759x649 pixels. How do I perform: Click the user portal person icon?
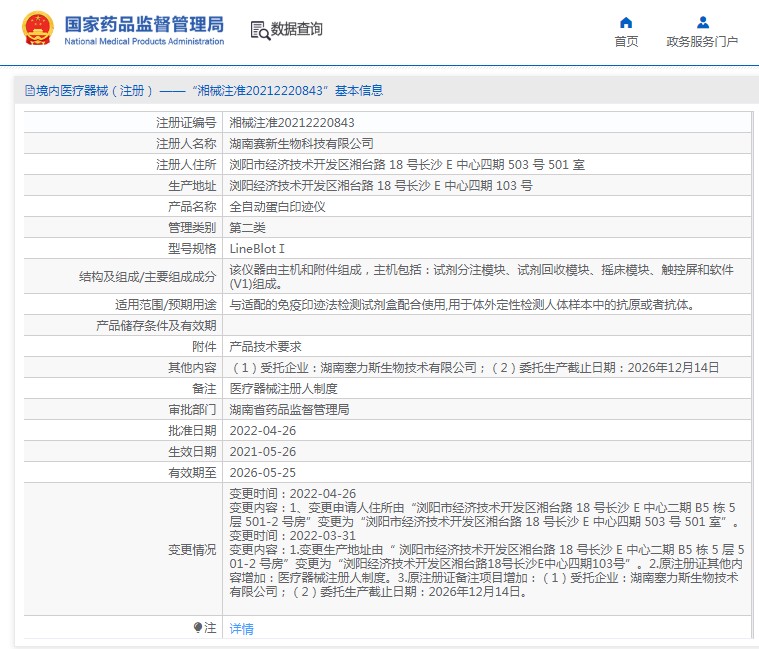702,22
